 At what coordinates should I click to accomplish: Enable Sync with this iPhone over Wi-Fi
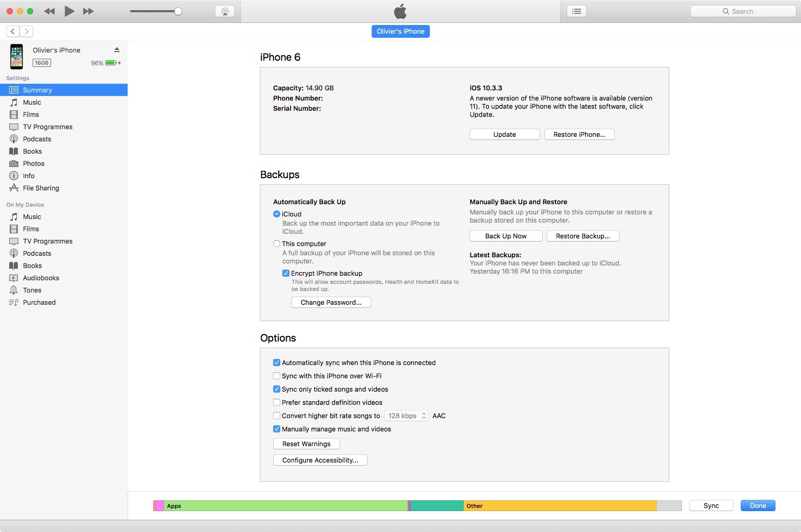277,376
